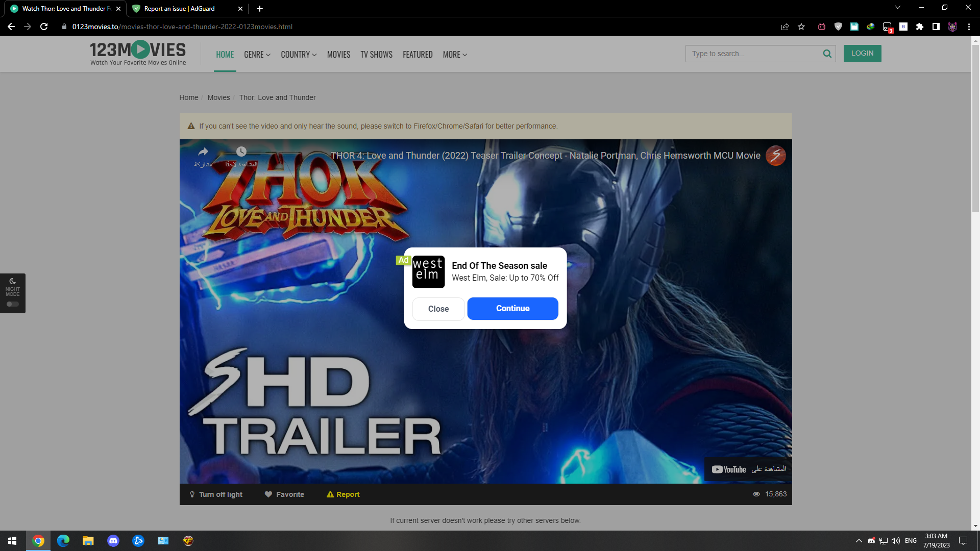Click the YouTube logo watermark in the player
The height and width of the screenshot is (551, 980).
727,469
